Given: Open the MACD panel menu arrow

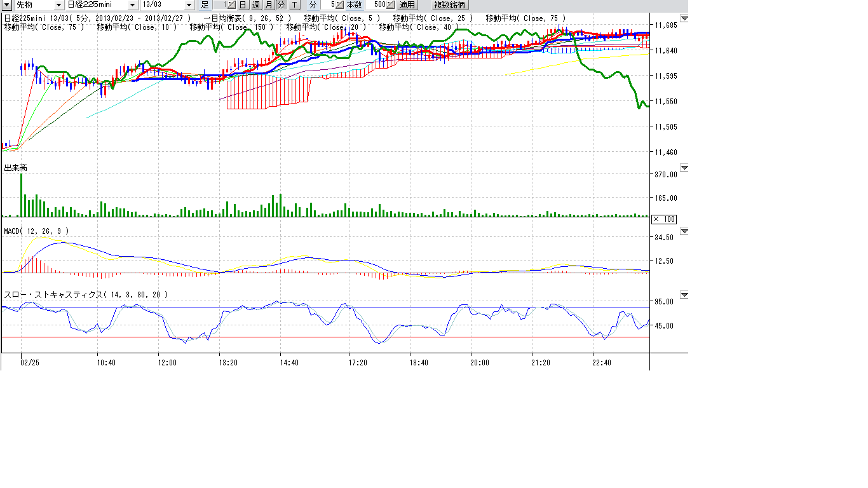Looking at the screenshot, I should pyautogui.click(x=684, y=231).
